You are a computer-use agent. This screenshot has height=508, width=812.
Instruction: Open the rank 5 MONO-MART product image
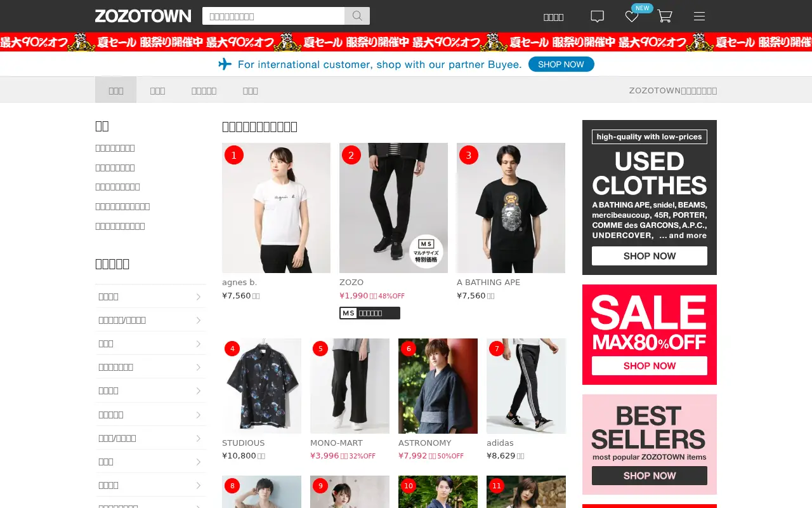[350, 386]
